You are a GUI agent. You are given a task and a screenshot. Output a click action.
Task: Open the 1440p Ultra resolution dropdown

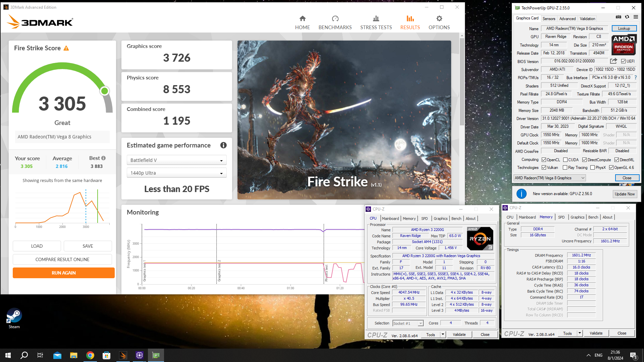point(176,173)
